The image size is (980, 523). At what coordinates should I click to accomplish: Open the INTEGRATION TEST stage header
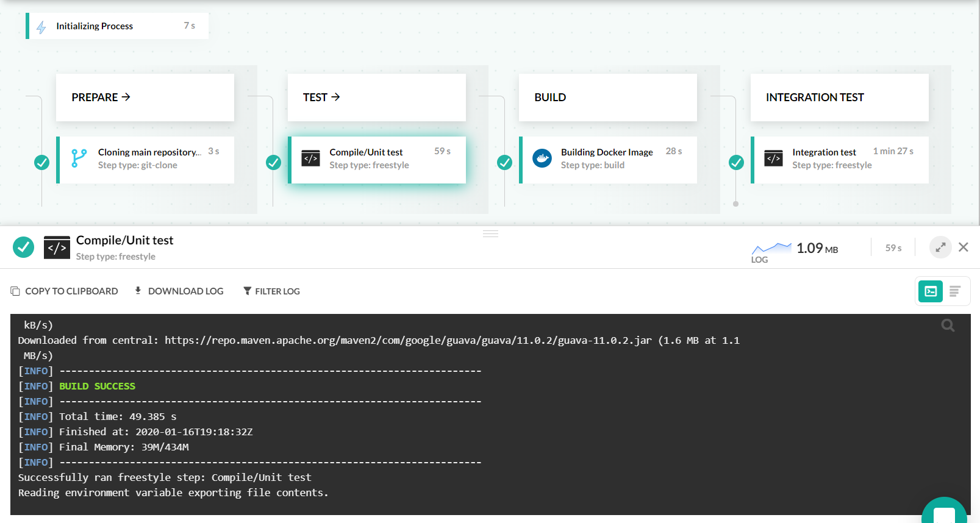pos(814,98)
